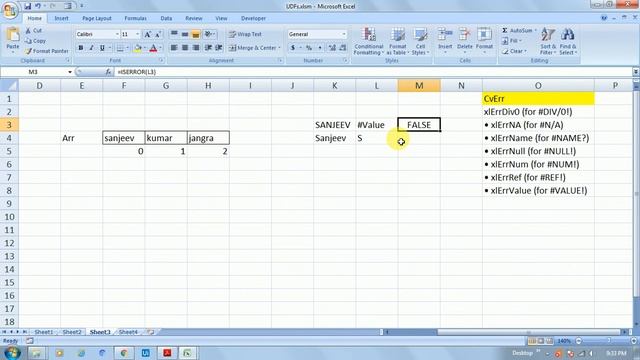
Task: Switch to the Insert ribbon tab
Action: click(x=61, y=18)
